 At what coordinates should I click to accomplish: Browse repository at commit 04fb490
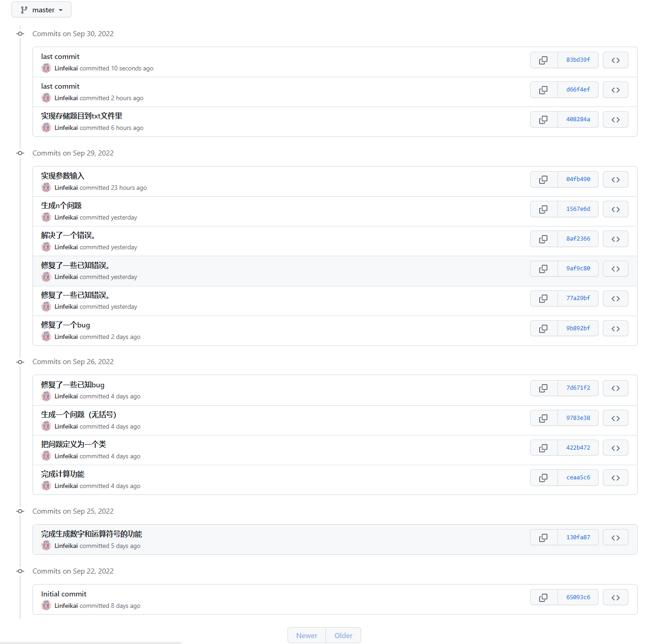[615, 179]
